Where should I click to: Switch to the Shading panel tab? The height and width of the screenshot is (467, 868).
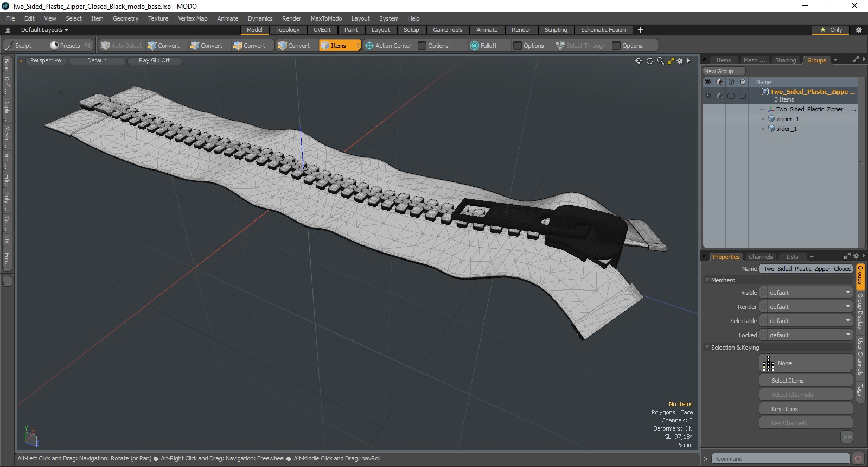785,60
